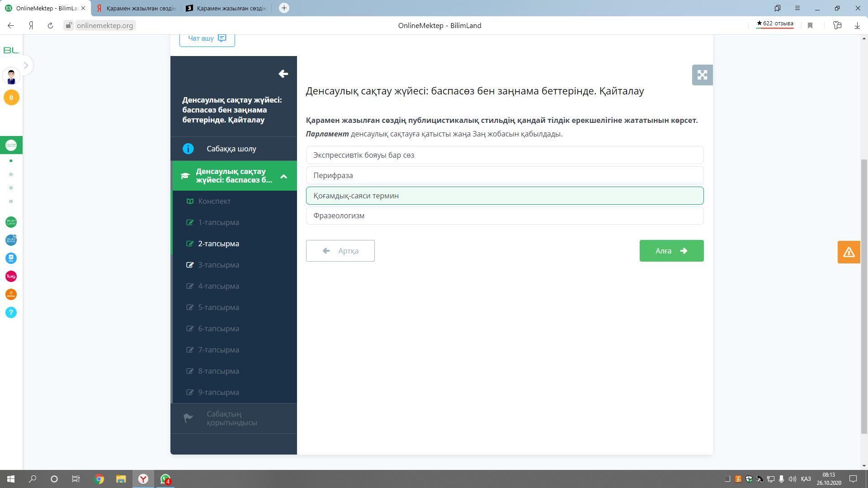868x488 pixels.
Task: Click the fullscreen expand icon
Action: pyautogui.click(x=702, y=75)
